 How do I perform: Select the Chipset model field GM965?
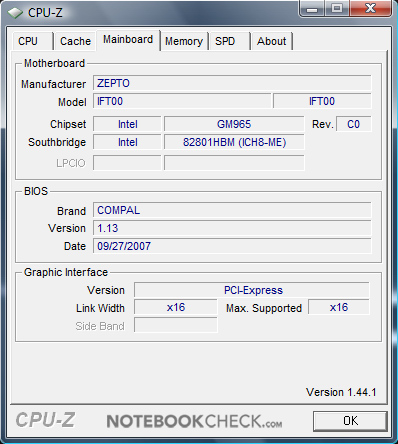pos(234,124)
